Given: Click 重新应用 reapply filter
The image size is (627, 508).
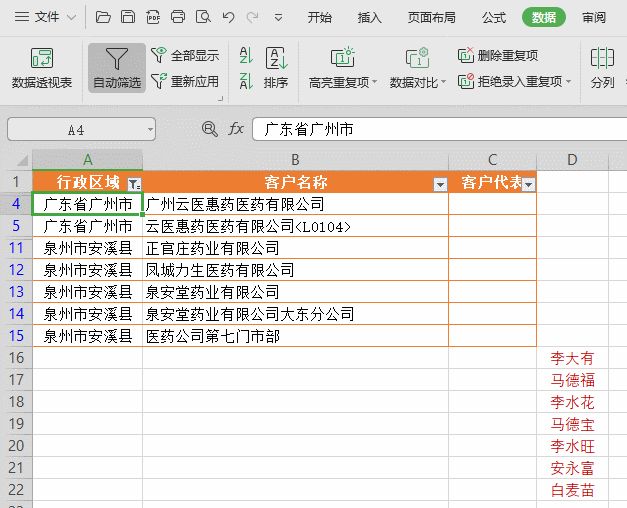Looking at the screenshot, I should (185, 82).
